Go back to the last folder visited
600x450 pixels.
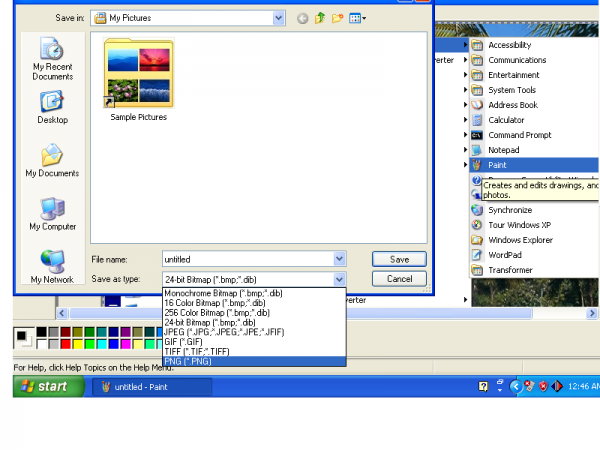tap(302, 18)
